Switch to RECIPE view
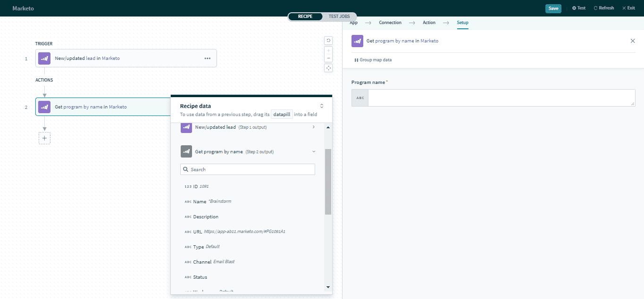 [x=305, y=17]
